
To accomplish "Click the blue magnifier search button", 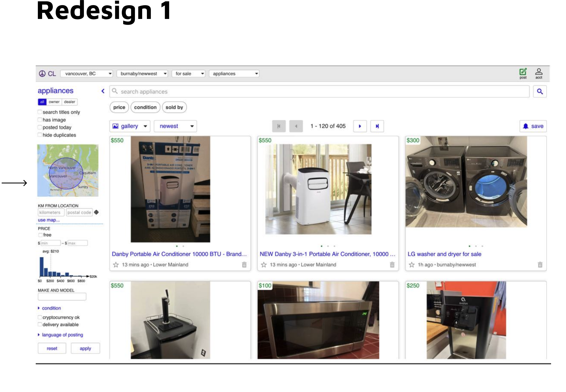I will pos(540,91).
